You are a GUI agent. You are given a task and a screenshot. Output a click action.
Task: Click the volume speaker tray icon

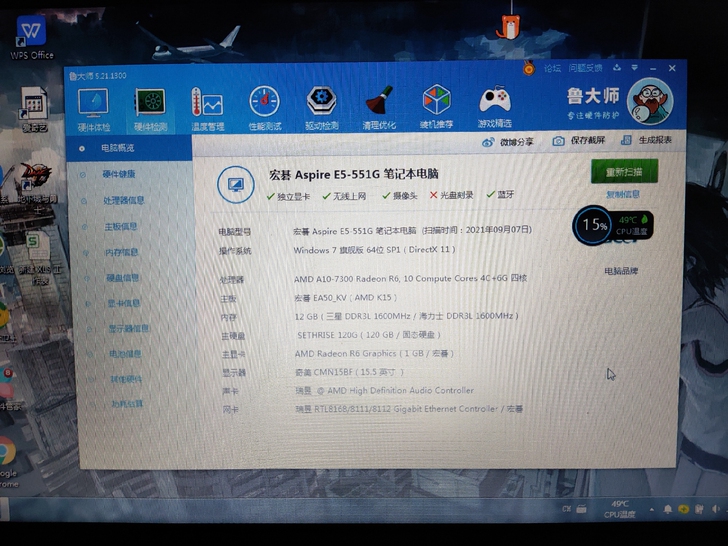coord(715,509)
